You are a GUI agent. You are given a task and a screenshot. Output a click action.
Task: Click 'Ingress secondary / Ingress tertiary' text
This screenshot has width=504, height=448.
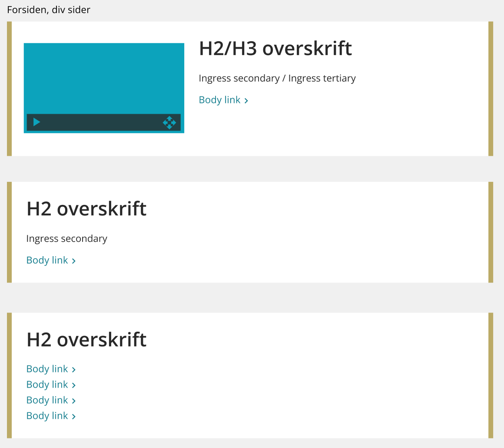(277, 78)
